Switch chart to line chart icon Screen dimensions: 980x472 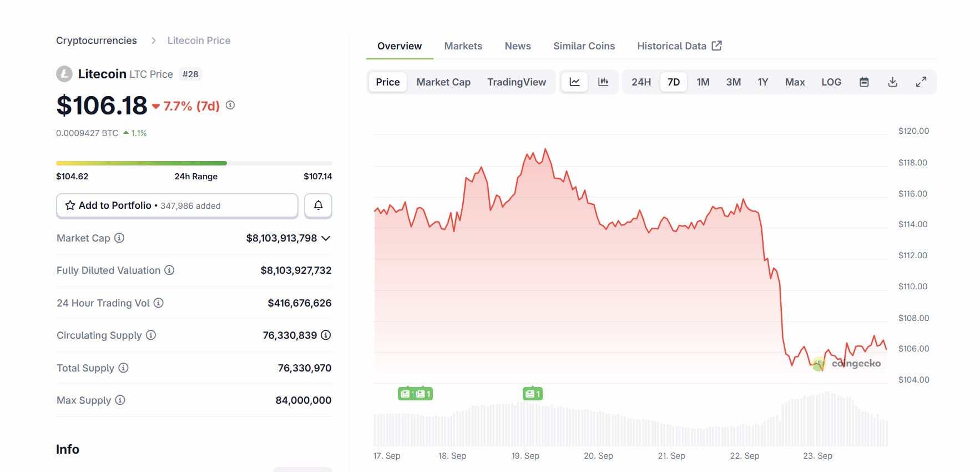click(x=574, y=82)
